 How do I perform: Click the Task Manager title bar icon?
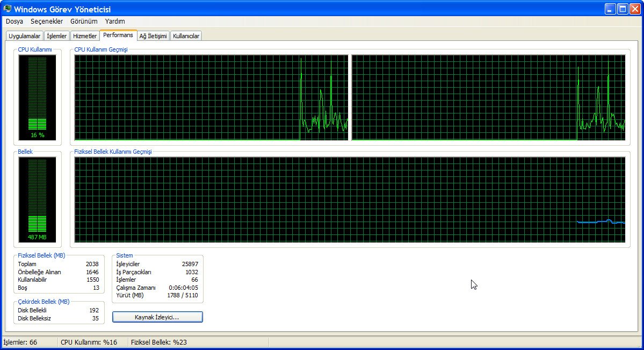pyautogui.click(x=8, y=9)
